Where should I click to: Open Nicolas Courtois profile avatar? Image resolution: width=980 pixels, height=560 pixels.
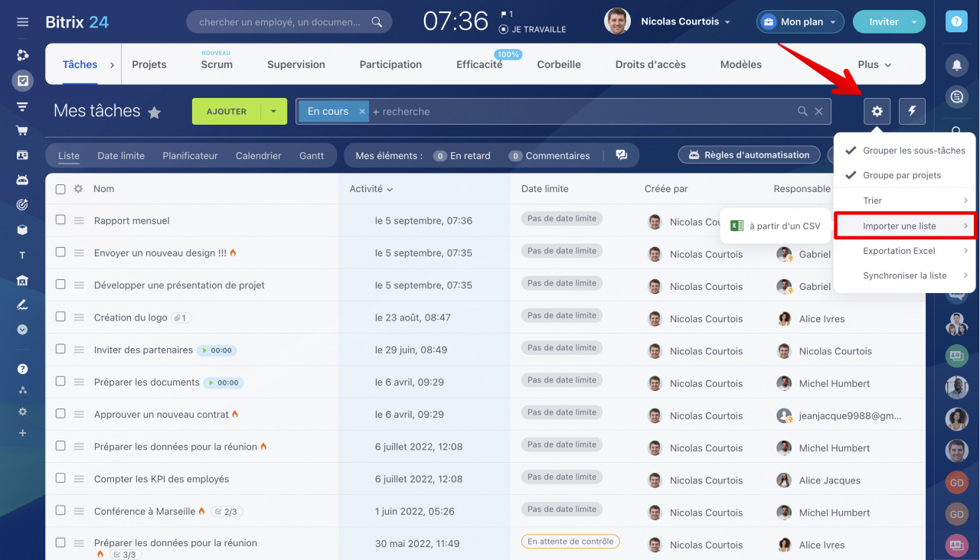tap(617, 22)
